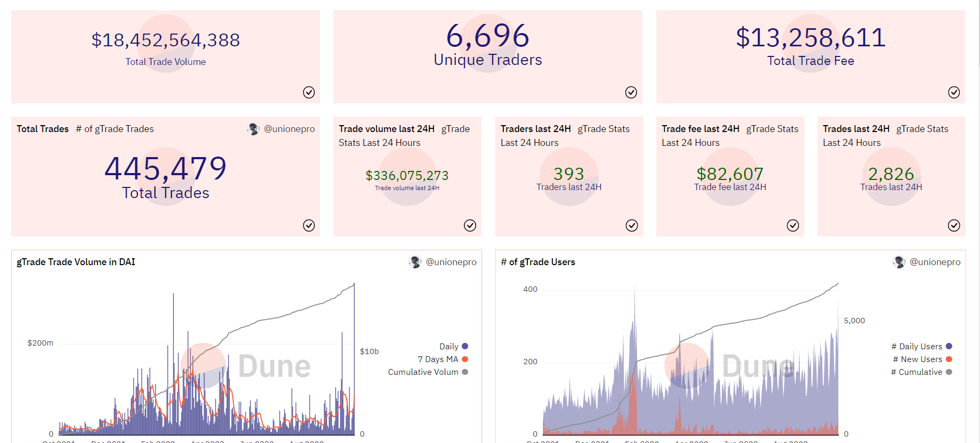Click the 2,826 Trades last 24H value

coord(891,174)
